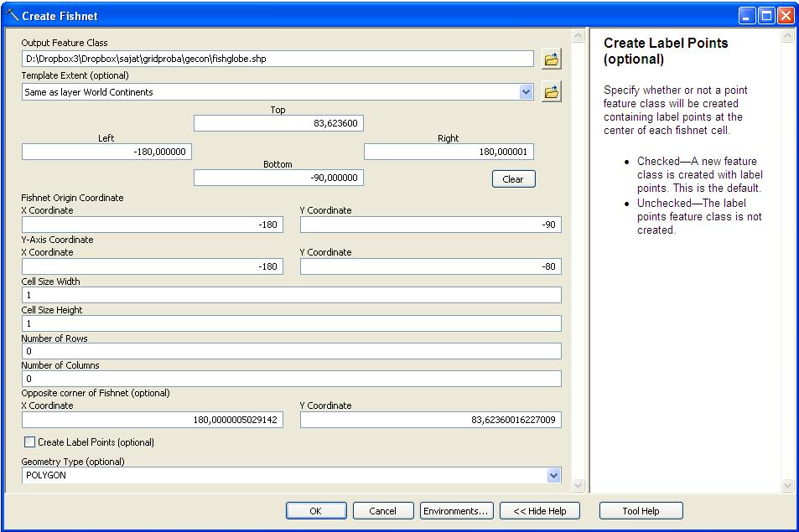Click the 'Geometry Type (optional)' label
799x532 pixels.
pyautogui.click(x=73, y=462)
